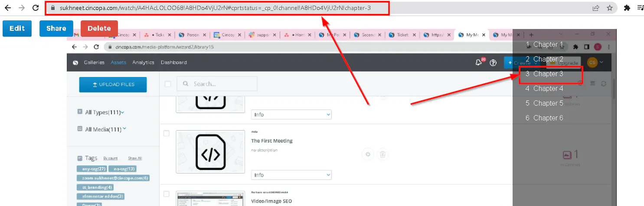The height and width of the screenshot is (206, 644).
Task: Share this page from the outer address bar
Action: pyautogui.click(x=596, y=8)
